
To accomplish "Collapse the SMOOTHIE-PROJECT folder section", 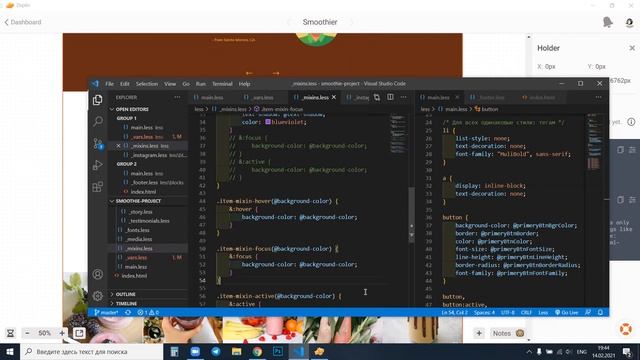I will pos(149,201).
